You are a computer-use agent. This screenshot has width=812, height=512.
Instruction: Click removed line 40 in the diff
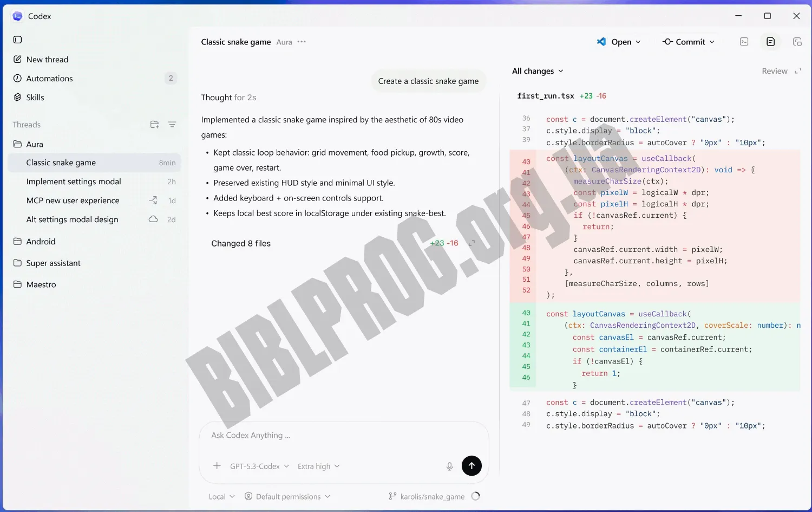[x=655, y=159]
